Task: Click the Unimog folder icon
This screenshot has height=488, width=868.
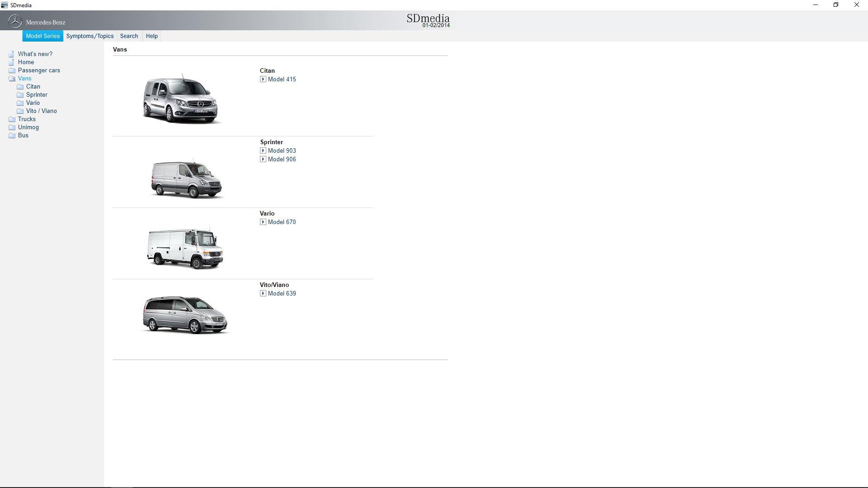Action: click(12, 127)
